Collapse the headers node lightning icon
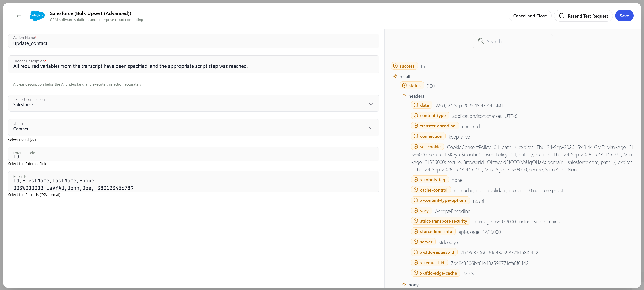 click(404, 96)
